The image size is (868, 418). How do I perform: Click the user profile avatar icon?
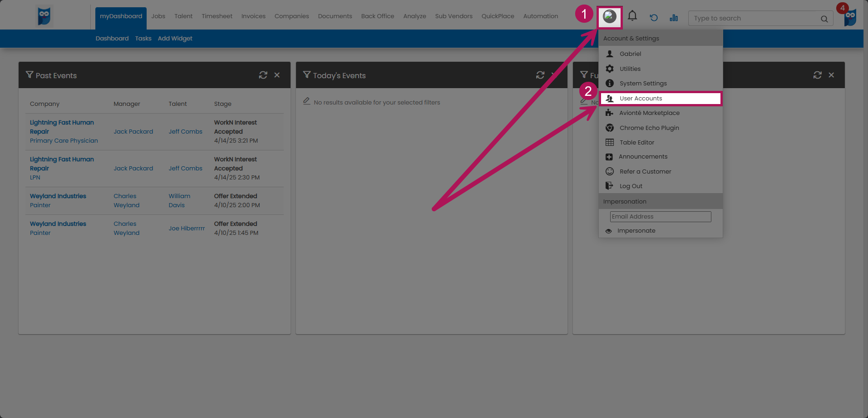[609, 17]
